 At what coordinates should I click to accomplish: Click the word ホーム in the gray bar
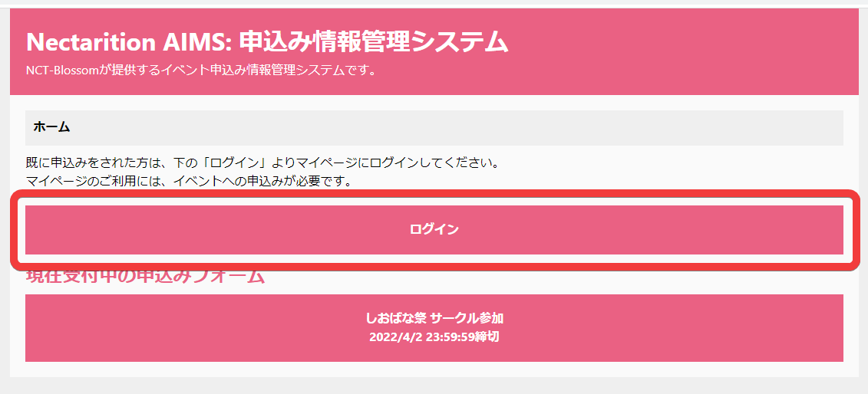click(x=51, y=127)
